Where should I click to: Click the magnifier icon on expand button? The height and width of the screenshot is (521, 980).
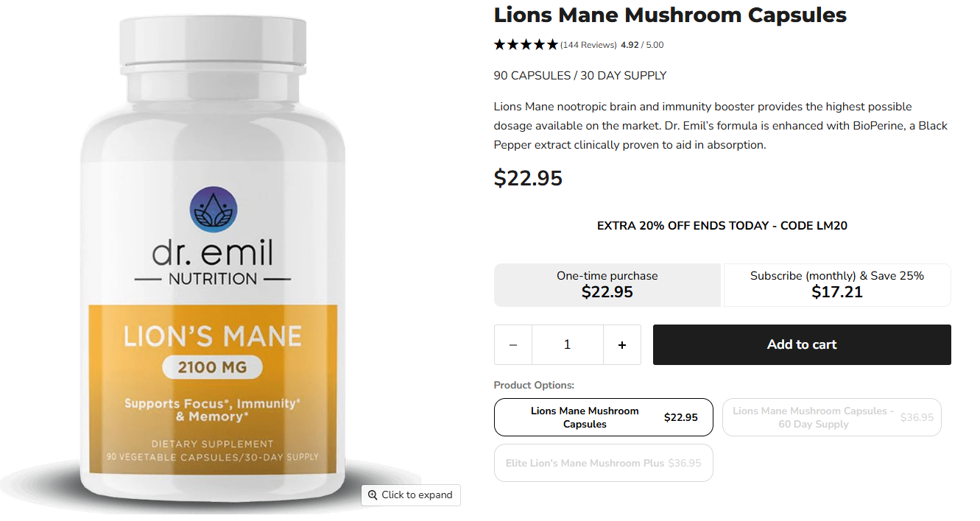click(373, 495)
